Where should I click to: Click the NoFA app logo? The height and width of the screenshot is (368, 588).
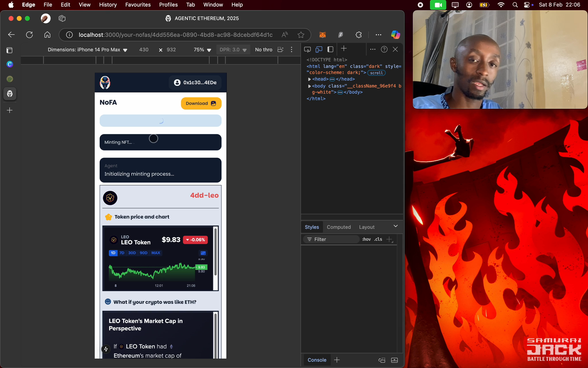(x=105, y=83)
